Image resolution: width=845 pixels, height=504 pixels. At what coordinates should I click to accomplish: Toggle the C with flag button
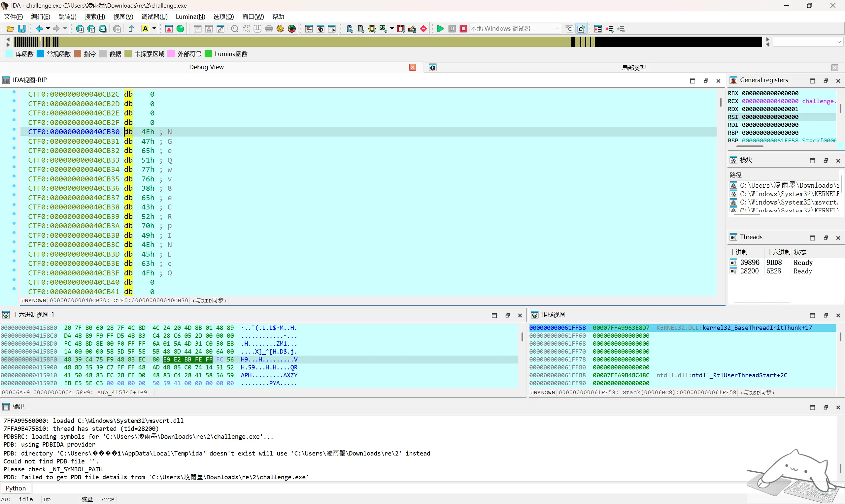coord(569,29)
